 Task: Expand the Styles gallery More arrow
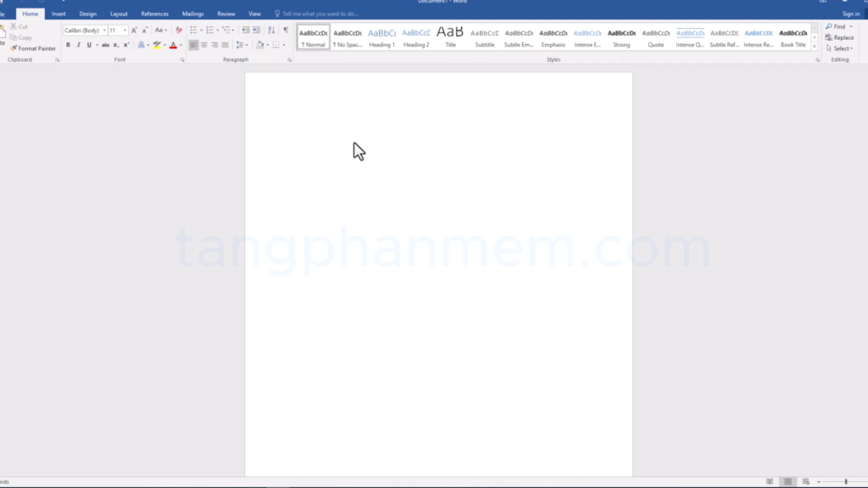click(x=815, y=47)
